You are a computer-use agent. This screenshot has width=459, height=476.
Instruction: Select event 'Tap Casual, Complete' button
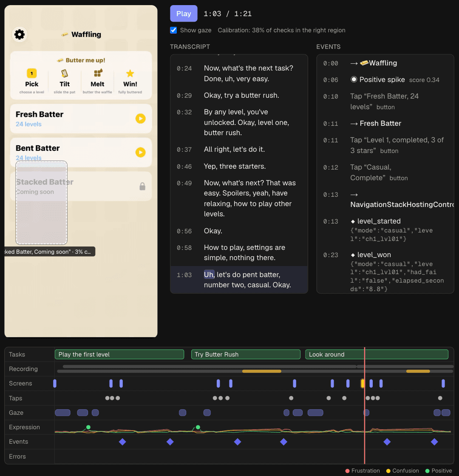(385, 173)
